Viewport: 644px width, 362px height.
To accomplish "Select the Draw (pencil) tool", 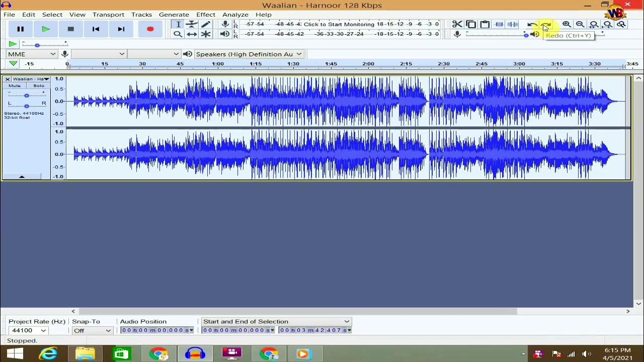I will (206, 24).
